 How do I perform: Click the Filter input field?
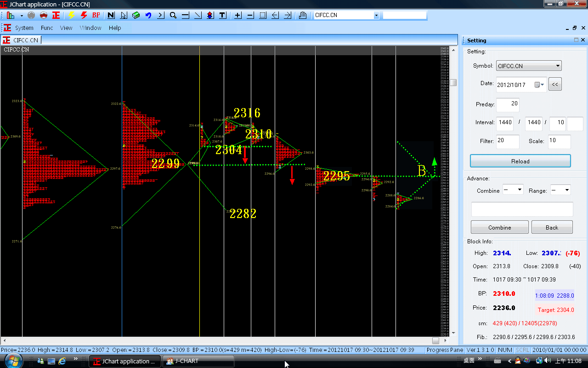(x=508, y=142)
